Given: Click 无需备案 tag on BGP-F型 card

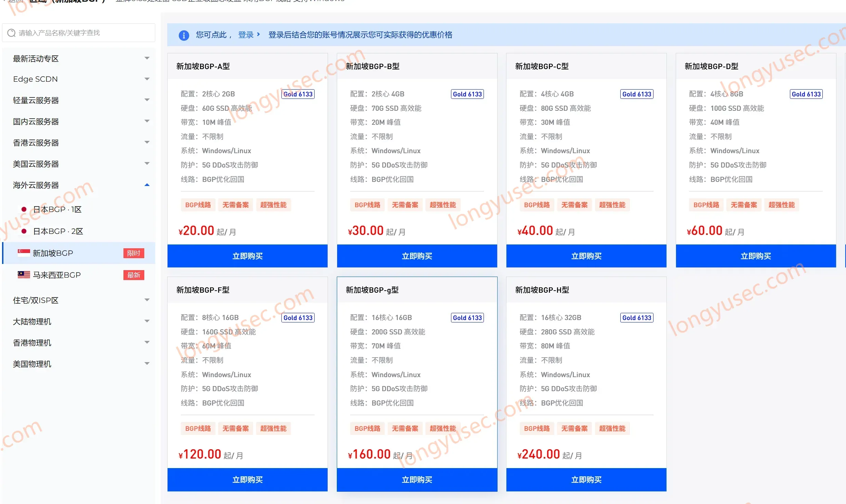Looking at the screenshot, I should 236,428.
